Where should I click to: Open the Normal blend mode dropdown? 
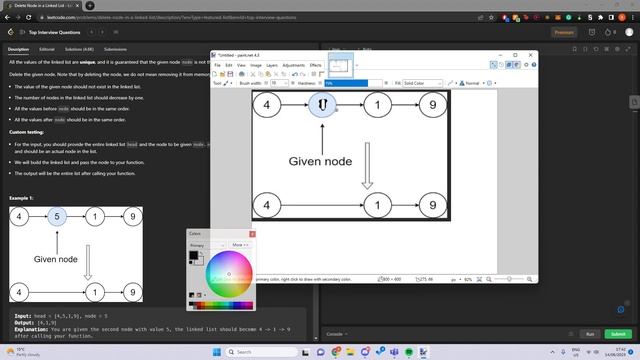472,83
